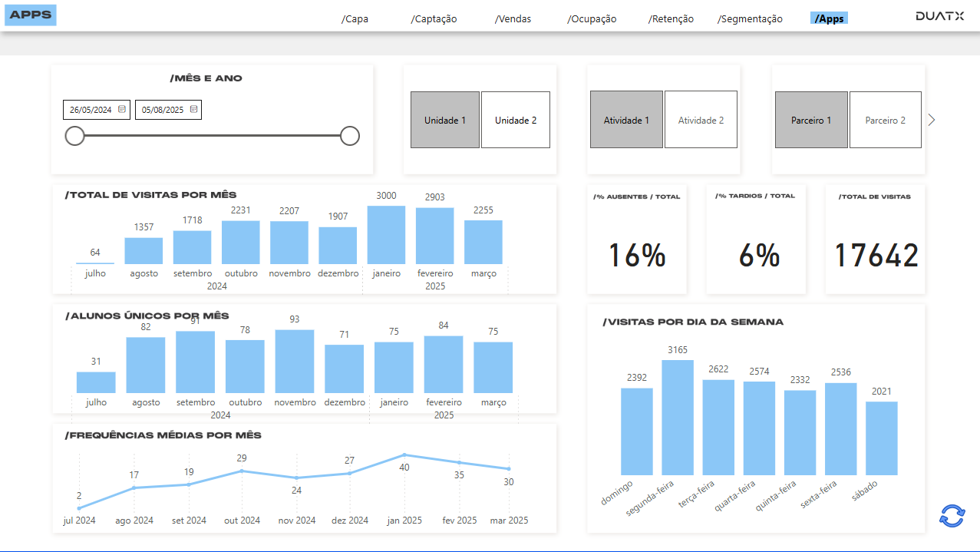Open the end date calendar picker

point(194,109)
